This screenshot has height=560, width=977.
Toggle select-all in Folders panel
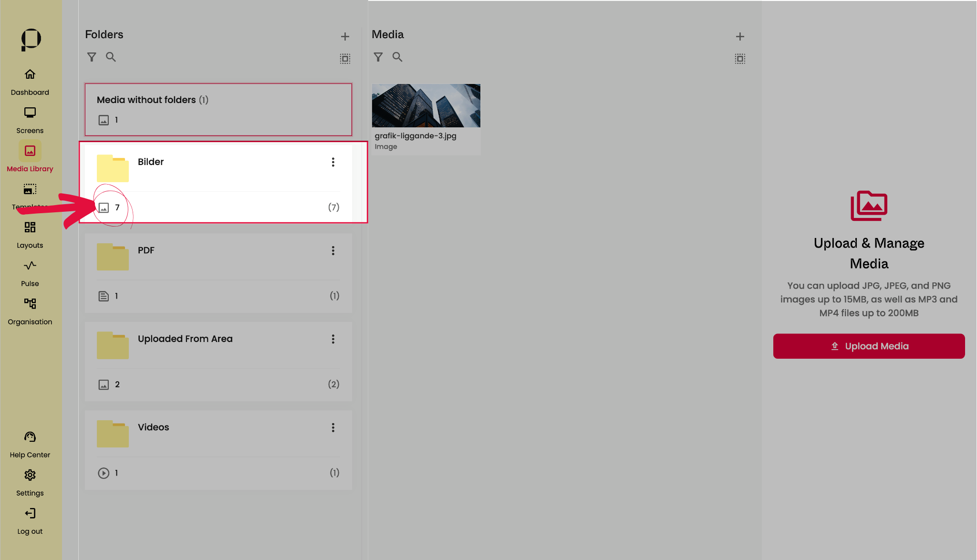point(345,59)
